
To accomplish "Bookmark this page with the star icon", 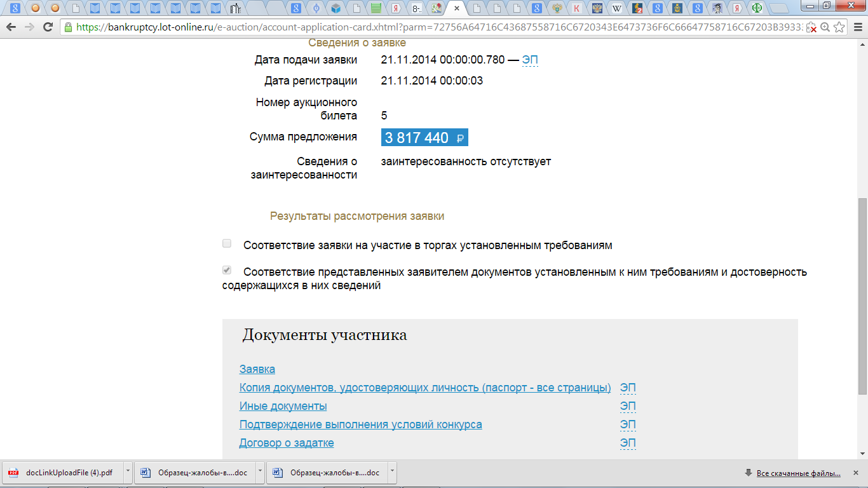I will [839, 27].
